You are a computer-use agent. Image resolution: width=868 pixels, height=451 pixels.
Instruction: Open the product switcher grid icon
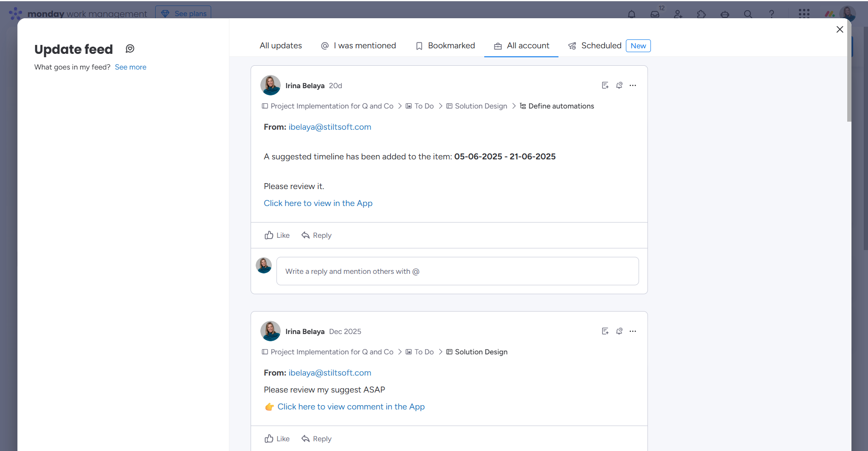804,14
